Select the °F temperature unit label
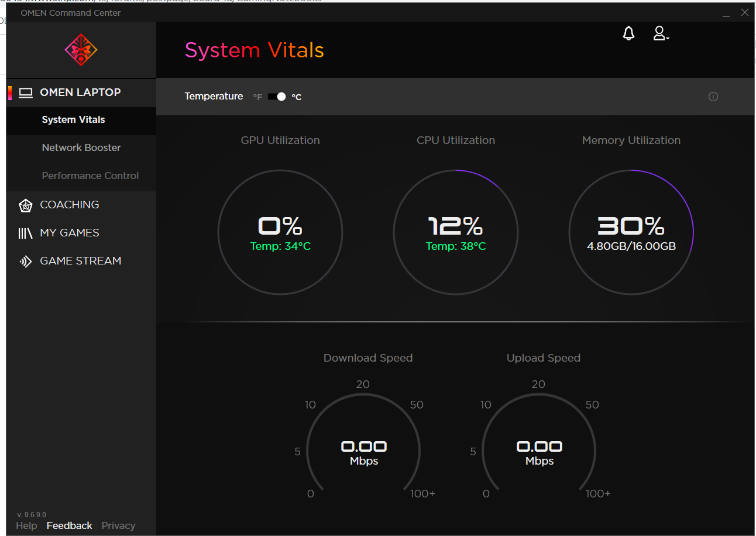This screenshot has height=536, width=756. tap(257, 97)
